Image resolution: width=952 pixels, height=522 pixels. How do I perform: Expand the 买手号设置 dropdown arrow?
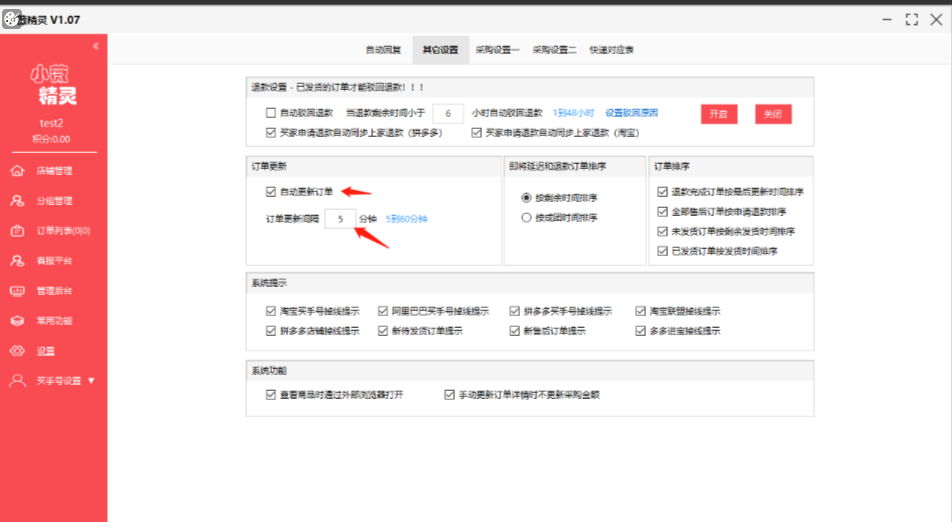[x=92, y=381]
